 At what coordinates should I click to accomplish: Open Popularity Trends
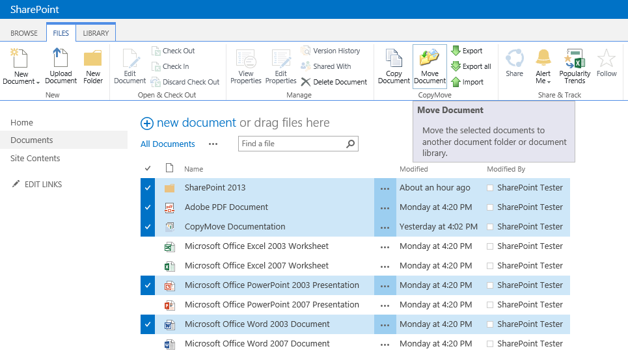pyautogui.click(x=575, y=66)
